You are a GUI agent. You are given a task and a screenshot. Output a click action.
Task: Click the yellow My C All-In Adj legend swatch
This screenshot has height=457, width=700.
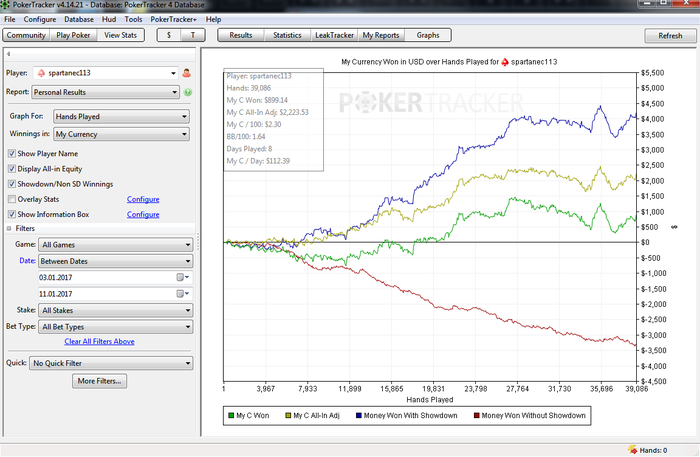[288, 415]
